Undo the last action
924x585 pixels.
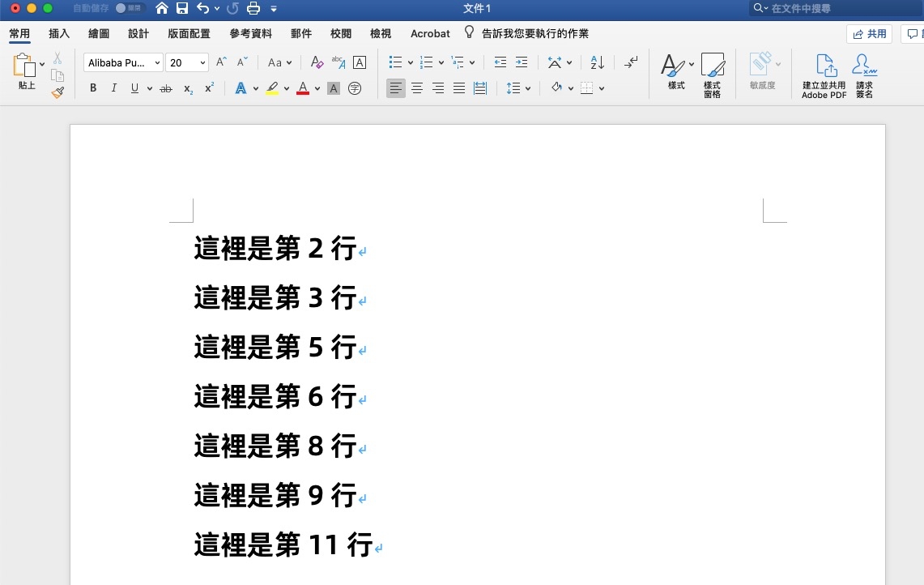202,8
